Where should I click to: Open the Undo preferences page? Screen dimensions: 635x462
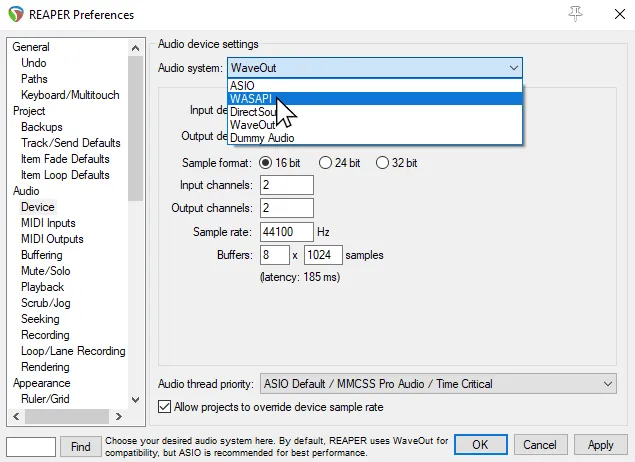(34, 63)
